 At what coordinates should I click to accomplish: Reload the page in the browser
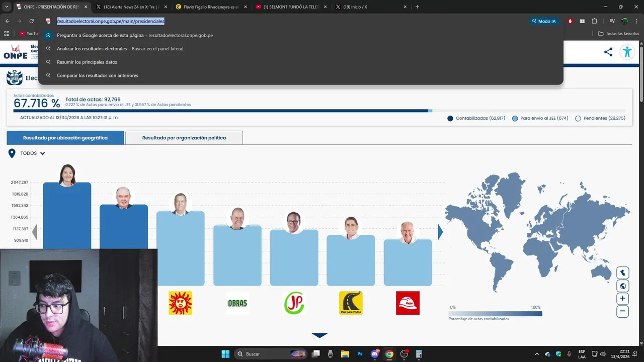tap(31, 21)
